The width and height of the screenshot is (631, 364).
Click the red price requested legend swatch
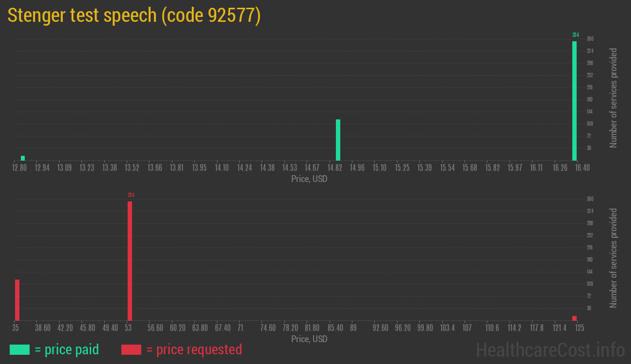click(x=131, y=349)
